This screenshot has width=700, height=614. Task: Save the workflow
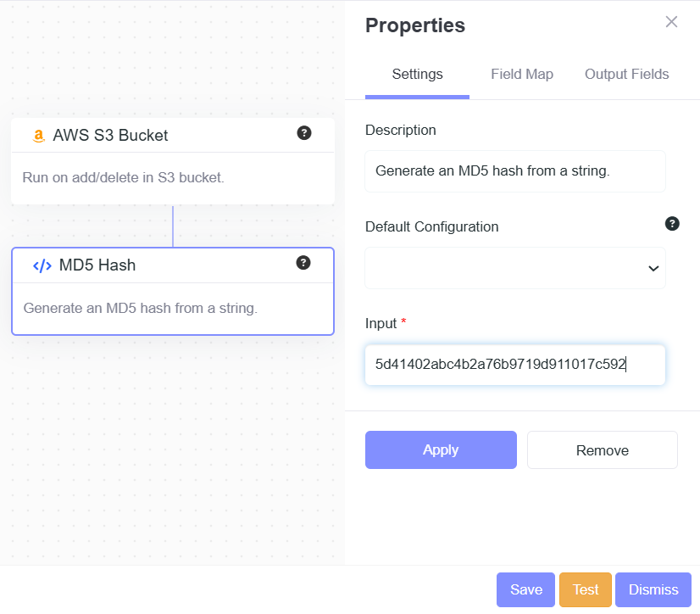[525, 589]
